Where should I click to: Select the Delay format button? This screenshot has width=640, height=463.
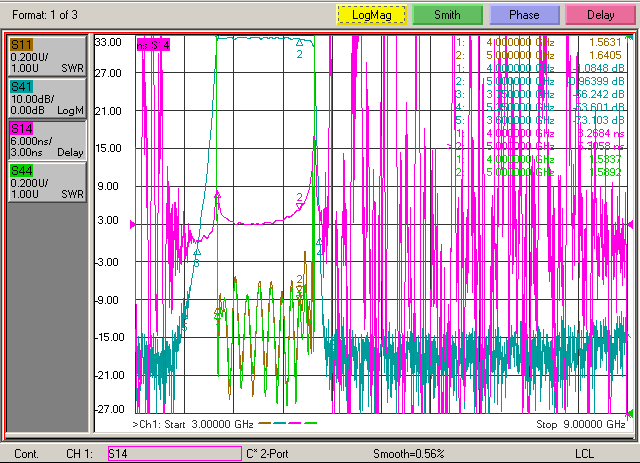tap(600, 15)
